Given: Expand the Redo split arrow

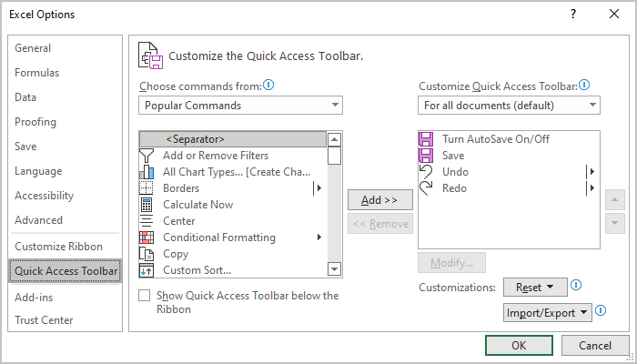Looking at the screenshot, I should (x=591, y=188).
